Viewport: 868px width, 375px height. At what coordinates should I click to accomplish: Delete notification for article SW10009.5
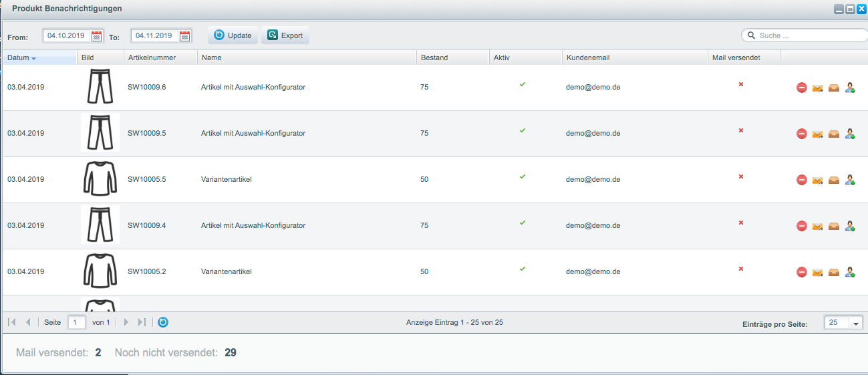(x=802, y=134)
